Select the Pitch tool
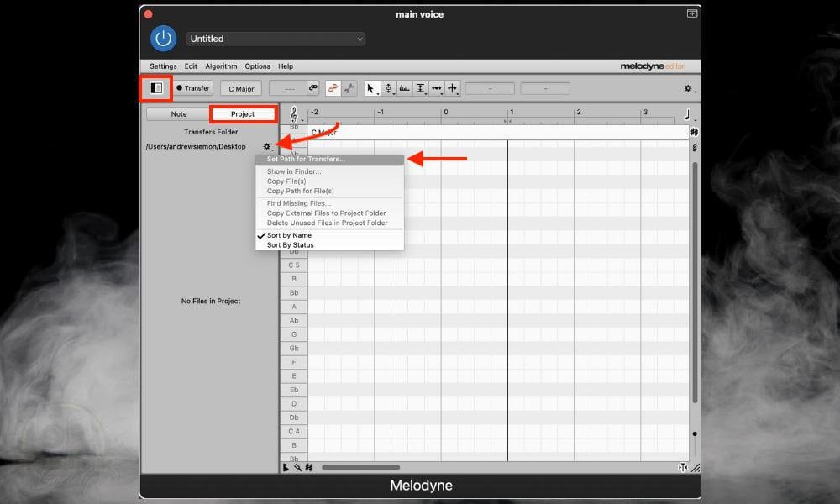 [x=388, y=88]
